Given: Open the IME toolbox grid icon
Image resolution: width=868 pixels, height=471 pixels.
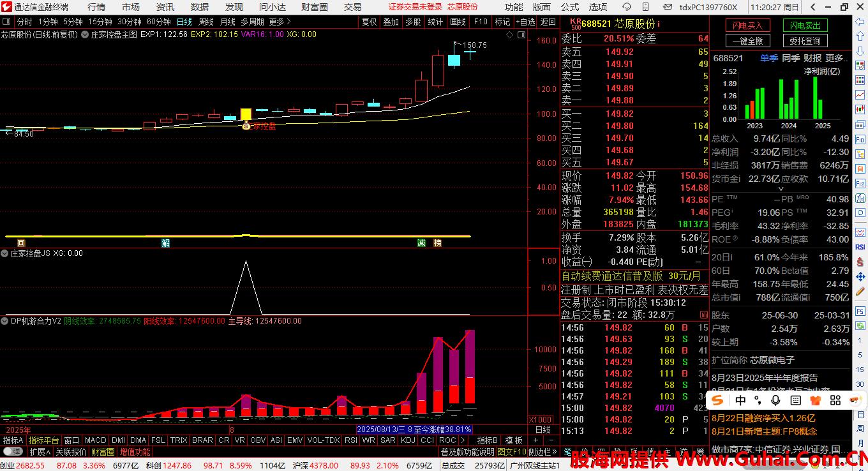Looking at the screenshot, I should point(835,400).
